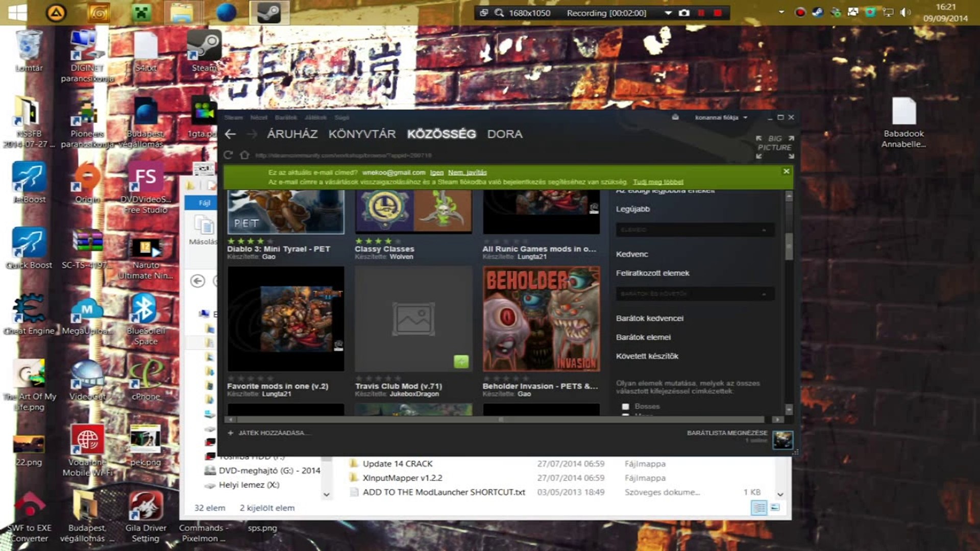980x551 pixels.
Task: Expand the recorder options dropdown arrow
Action: click(668, 13)
